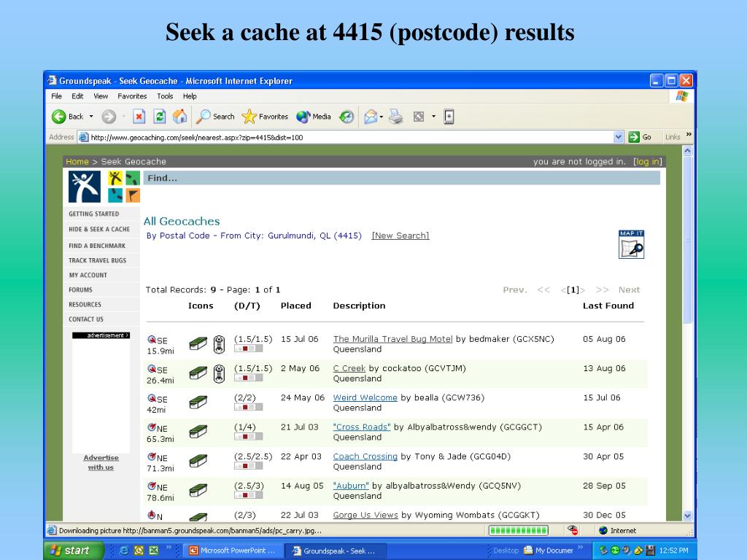Click the log in link
Screen dimensions: 747x560
click(x=648, y=161)
